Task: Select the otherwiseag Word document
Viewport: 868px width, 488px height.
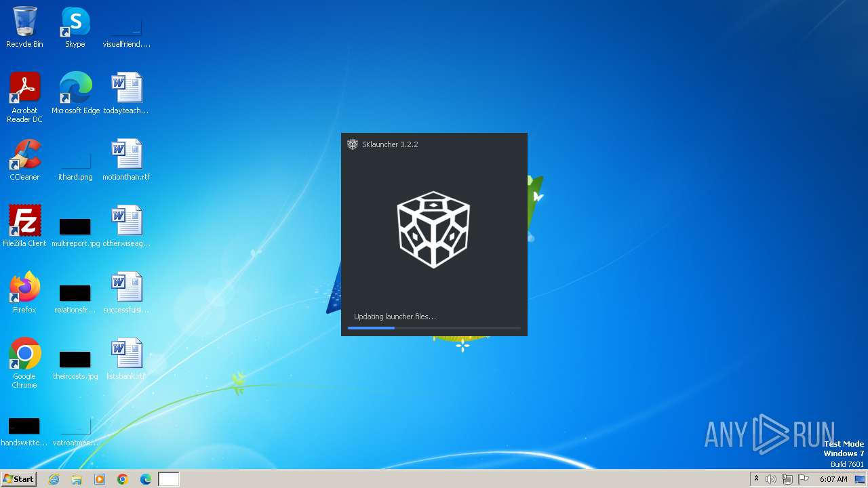Action: click(126, 226)
